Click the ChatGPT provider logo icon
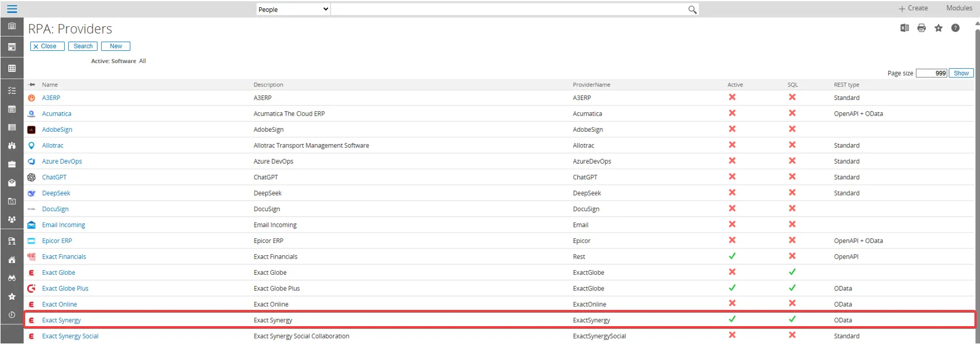 tap(32, 177)
